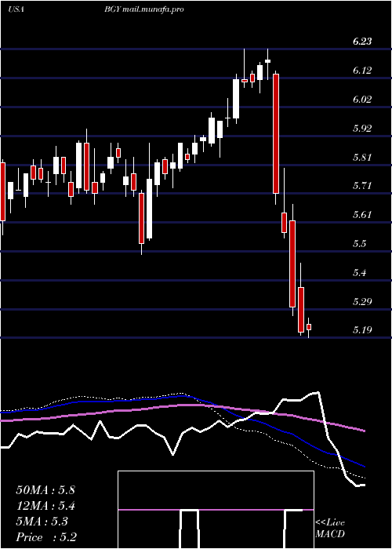Click the 5.71 price axis label

pos(362,186)
